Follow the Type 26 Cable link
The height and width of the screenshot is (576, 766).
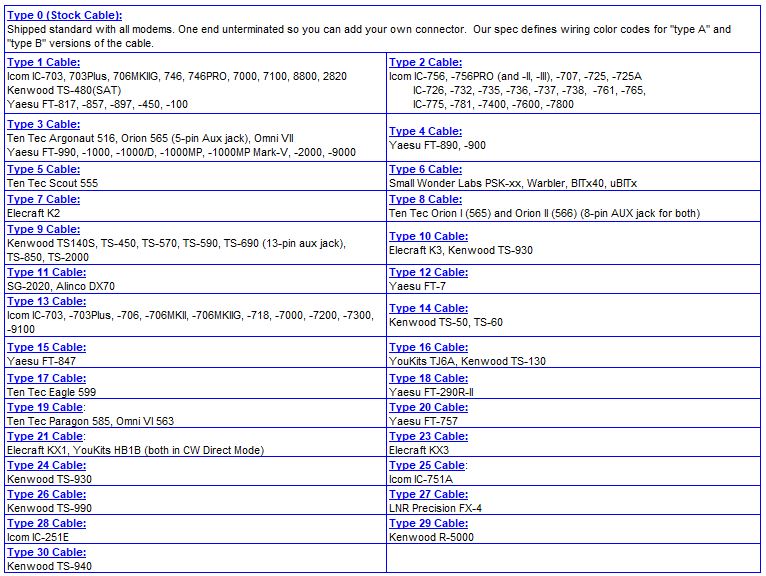click(47, 494)
